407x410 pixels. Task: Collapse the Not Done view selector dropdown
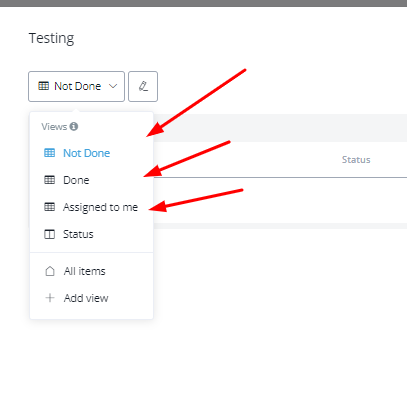coord(76,86)
